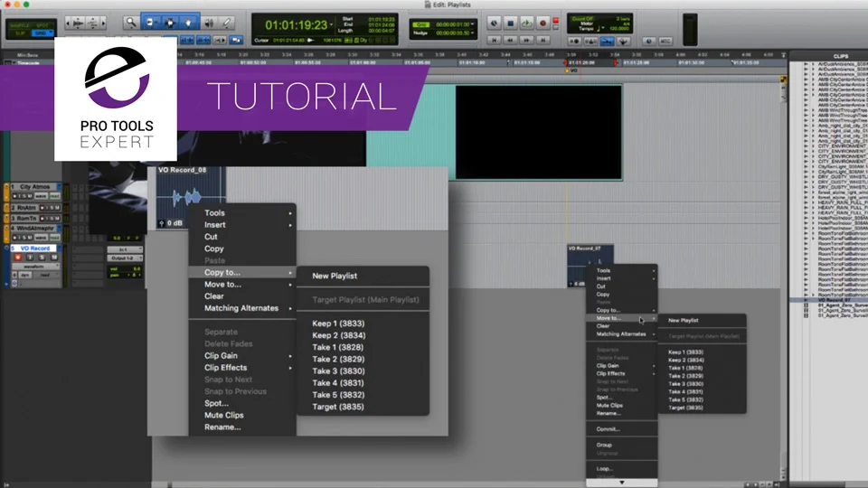
Task: Click the transport Play button
Action: point(526,23)
